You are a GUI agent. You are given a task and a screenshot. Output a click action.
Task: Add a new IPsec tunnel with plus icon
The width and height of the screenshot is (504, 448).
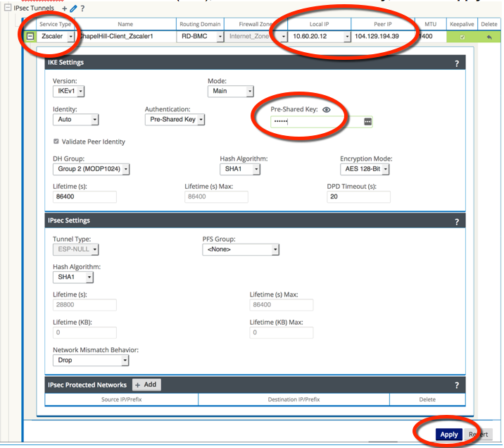click(x=65, y=8)
